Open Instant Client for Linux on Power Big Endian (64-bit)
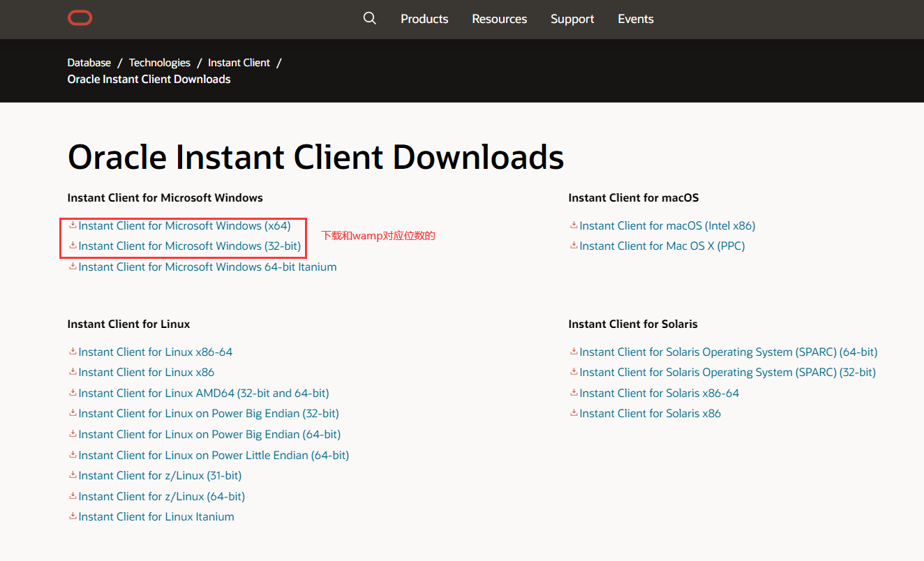 [208, 434]
